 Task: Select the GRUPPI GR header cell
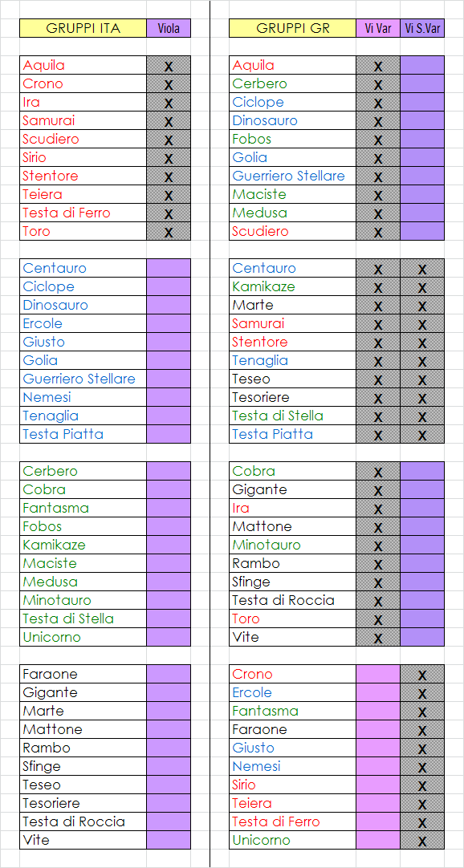tap(293, 28)
